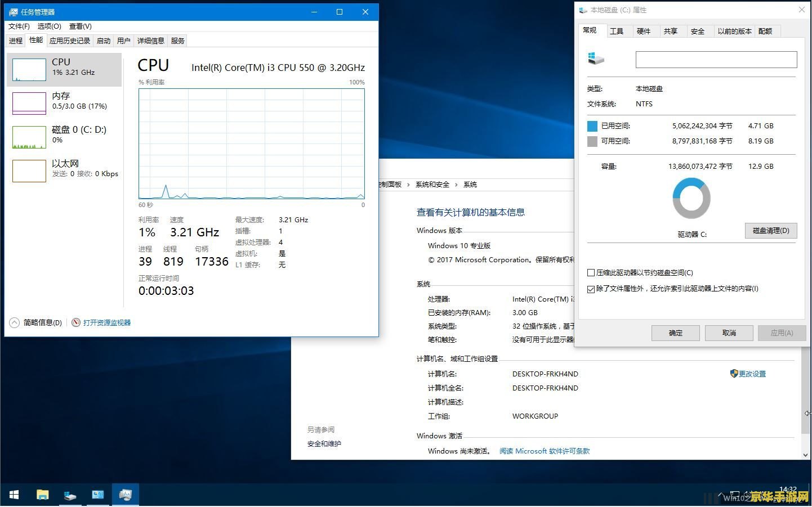Open the Windows Start menu
The image size is (812, 507).
coord(14,495)
